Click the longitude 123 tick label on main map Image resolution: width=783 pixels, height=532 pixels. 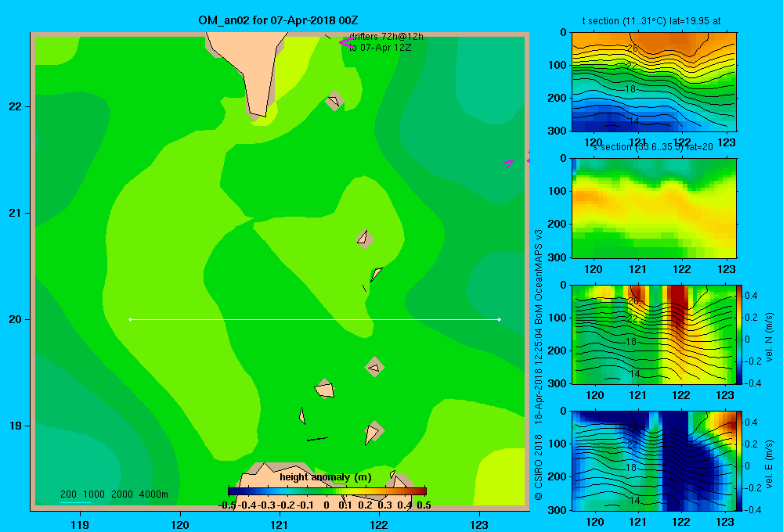coord(479,524)
